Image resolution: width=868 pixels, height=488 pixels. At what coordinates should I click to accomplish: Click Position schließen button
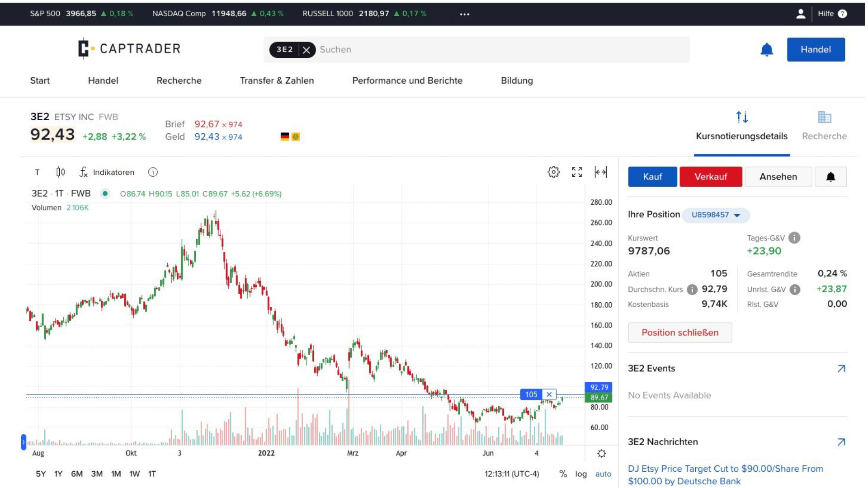(x=680, y=333)
